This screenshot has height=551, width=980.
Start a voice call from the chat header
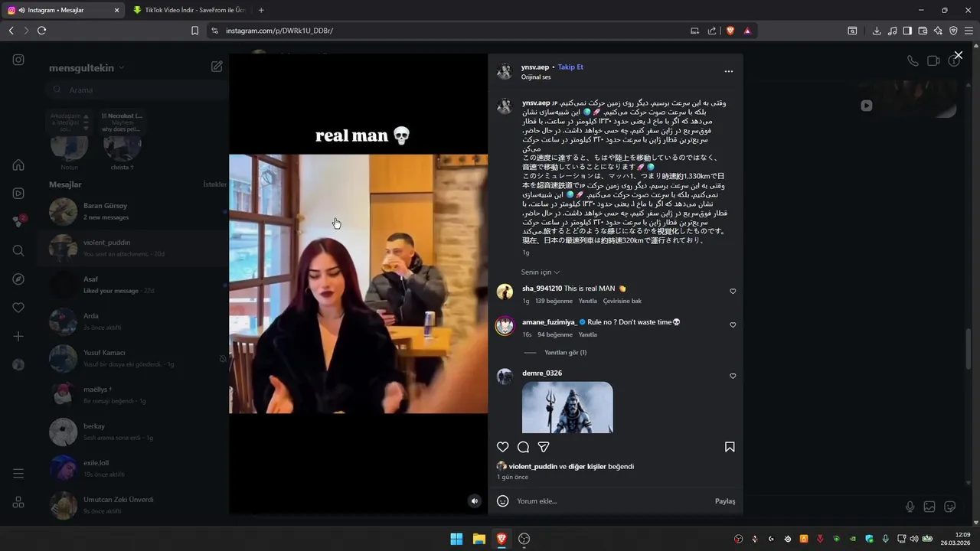pyautogui.click(x=913, y=61)
